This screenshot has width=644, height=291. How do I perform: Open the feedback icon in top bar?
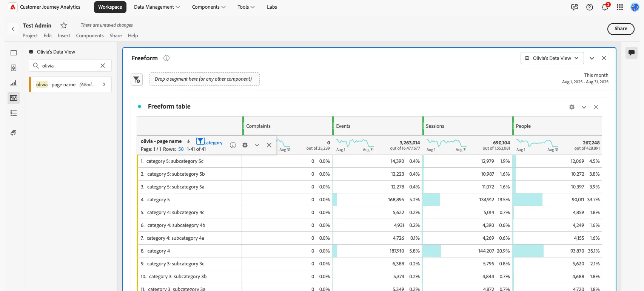tap(575, 7)
